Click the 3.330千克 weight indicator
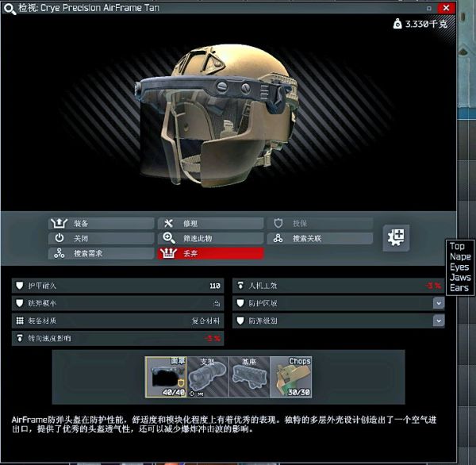 [420, 24]
